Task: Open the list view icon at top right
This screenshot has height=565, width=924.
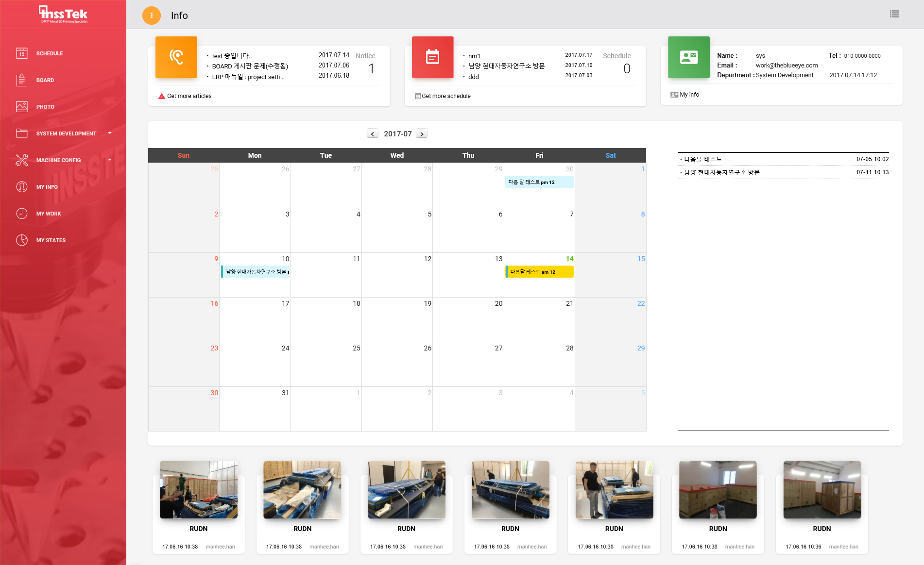Action: 894,14
